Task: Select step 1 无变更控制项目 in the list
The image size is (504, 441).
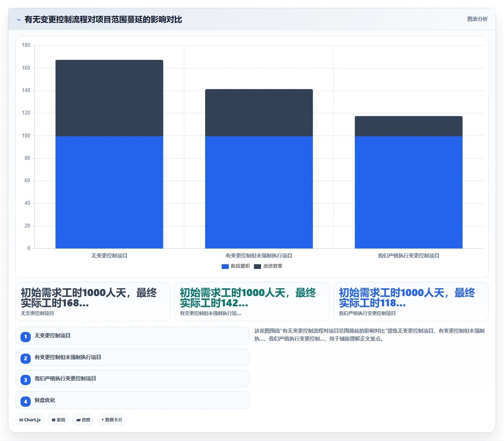Action: pyautogui.click(x=132, y=336)
